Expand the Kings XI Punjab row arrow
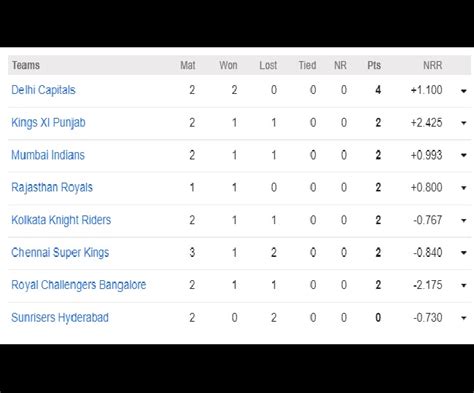Screen dimensions: 474x393 464,123
